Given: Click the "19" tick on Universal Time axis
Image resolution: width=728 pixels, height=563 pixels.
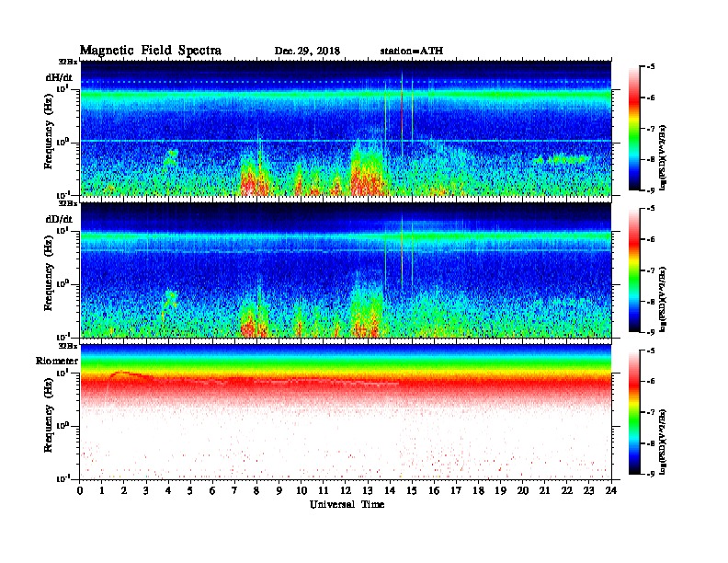Looking at the screenshot, I should click(500, 491).
